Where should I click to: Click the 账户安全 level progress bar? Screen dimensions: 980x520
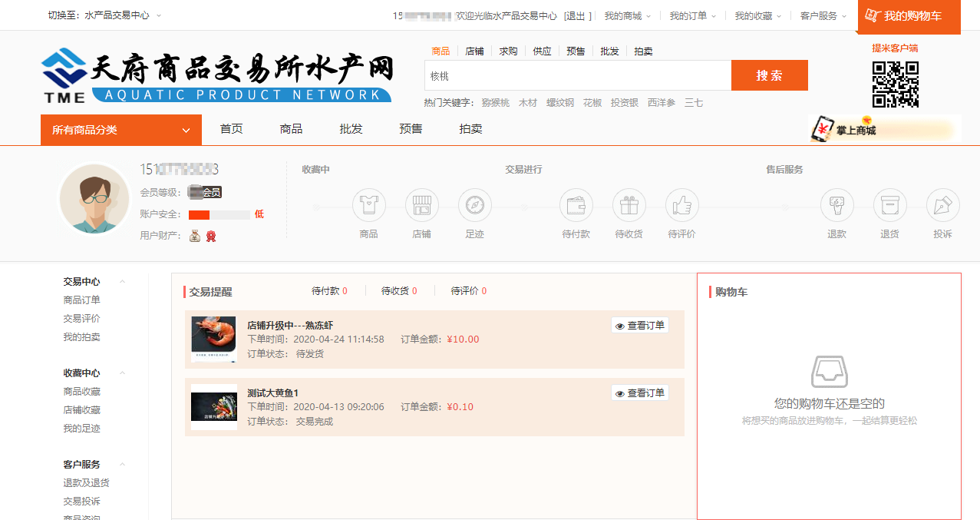pyautogui.click(x=219, y=214)
